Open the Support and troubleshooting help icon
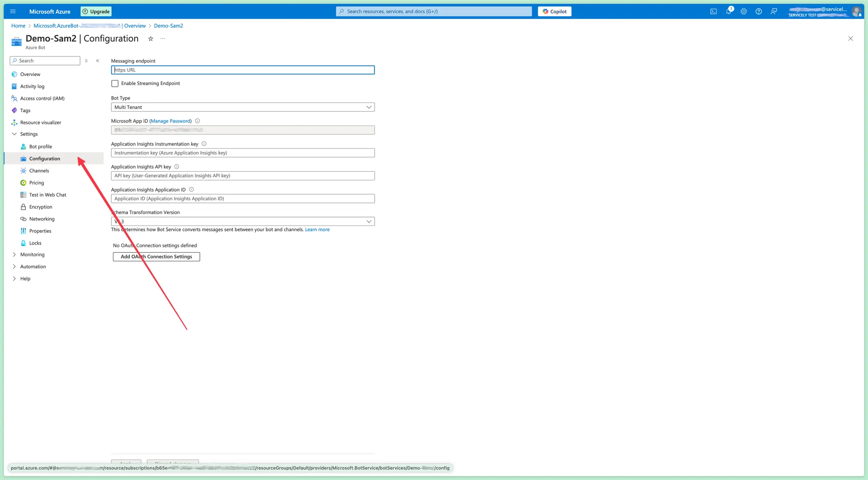Screen dimensions: 868x480 click(759, 11)
